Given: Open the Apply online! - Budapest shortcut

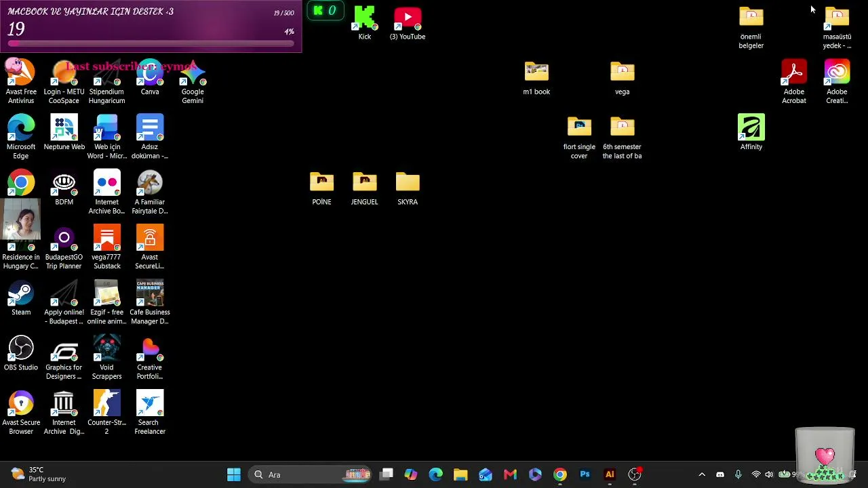Looking at the screenshot, I should (64, 302).
